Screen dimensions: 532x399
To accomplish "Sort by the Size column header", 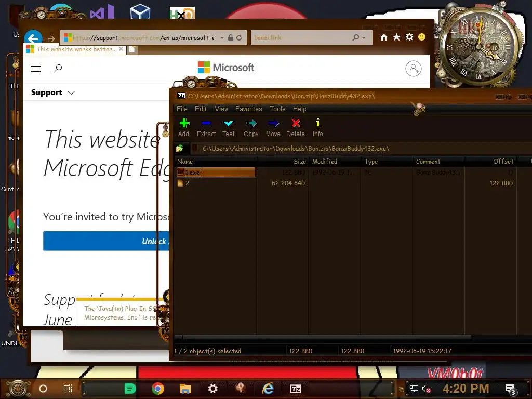I will [x=283, y=162].
